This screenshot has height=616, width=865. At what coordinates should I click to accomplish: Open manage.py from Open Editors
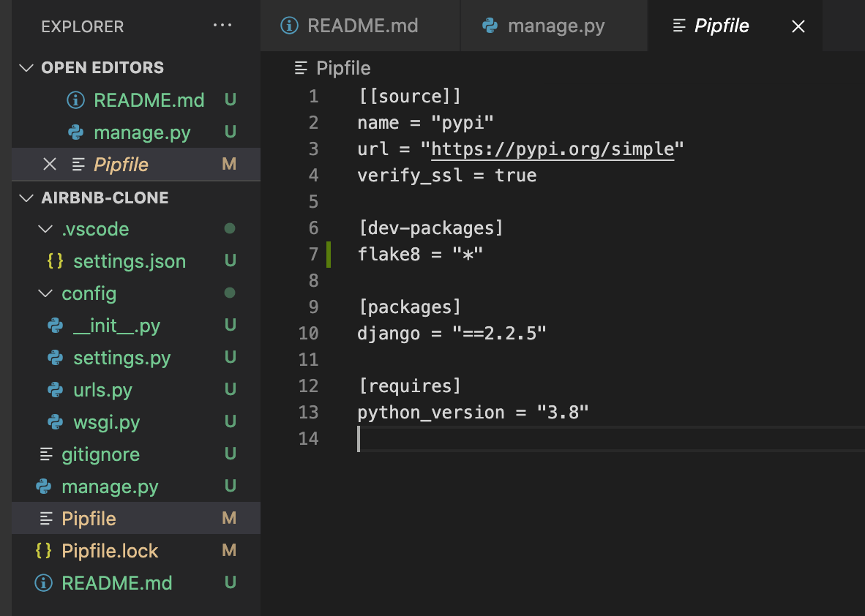click(135, 132)
